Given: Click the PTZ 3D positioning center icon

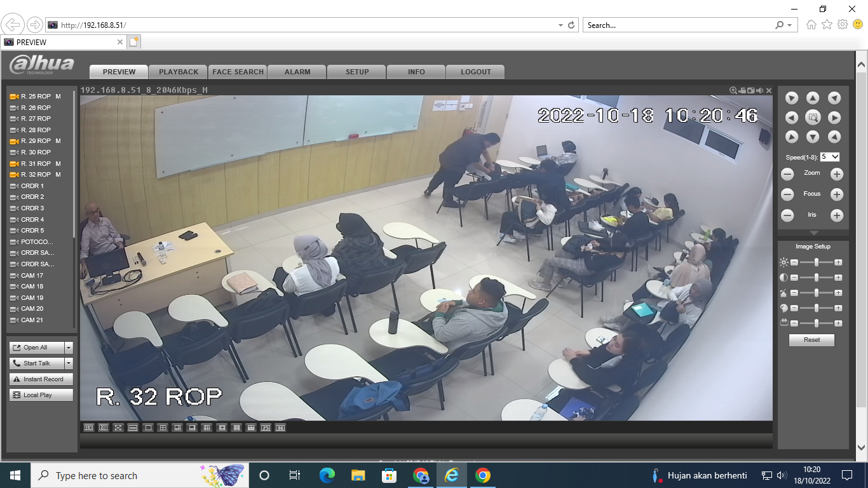Looking at the screenshot, I should coord(813,118).
